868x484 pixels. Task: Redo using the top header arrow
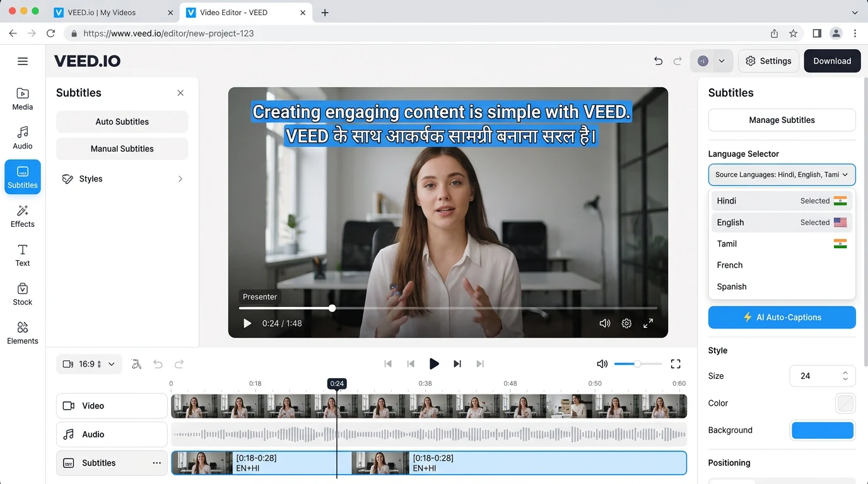click(x=678, y=61)
